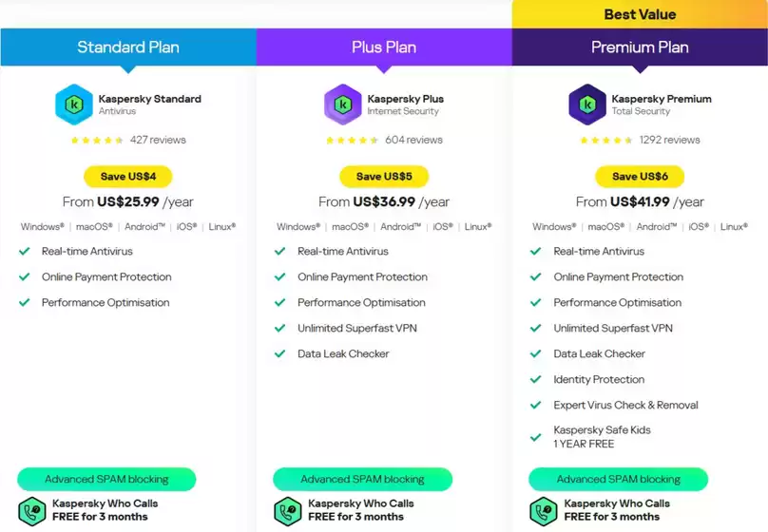
Task: Open the 427 reviews link
Action: tap(158, 141)
